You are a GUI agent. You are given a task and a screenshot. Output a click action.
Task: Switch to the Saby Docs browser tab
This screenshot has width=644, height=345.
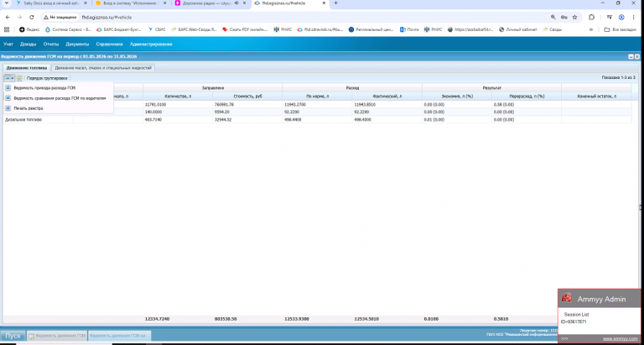51,3
